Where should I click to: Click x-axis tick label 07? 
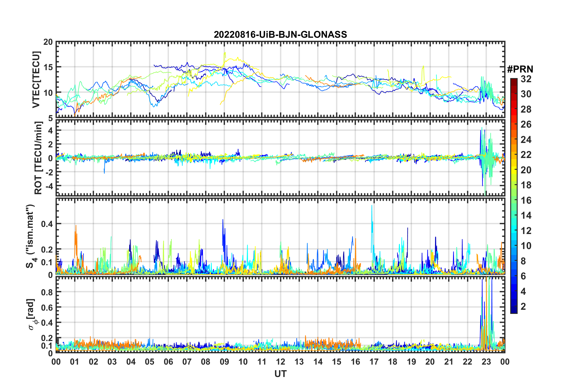[187, 362]
